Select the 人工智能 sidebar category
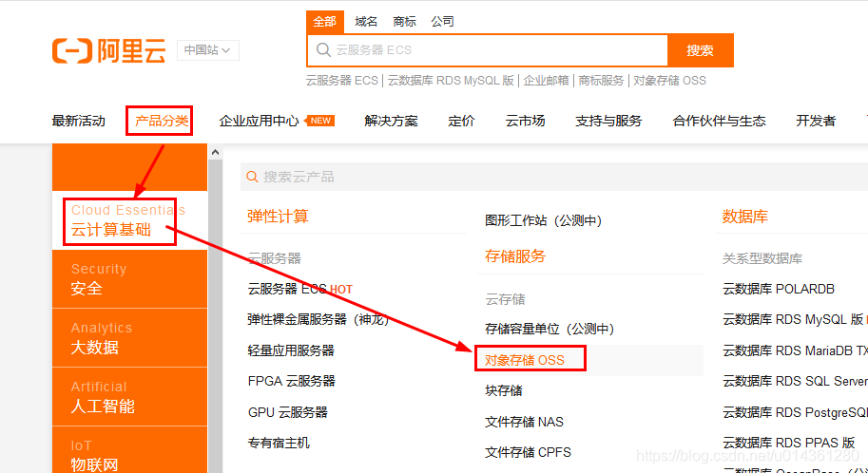 tap(129, 397)
